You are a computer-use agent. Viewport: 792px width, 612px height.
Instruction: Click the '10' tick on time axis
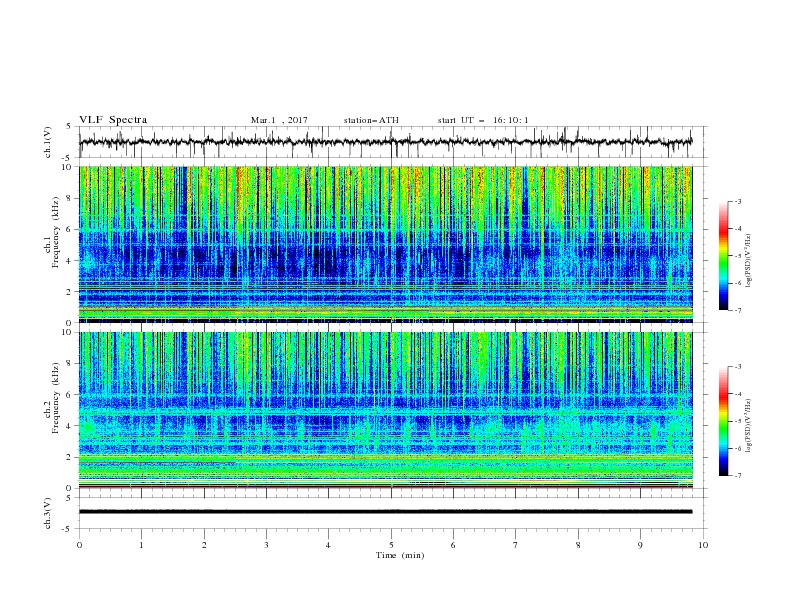click(703, 545)
